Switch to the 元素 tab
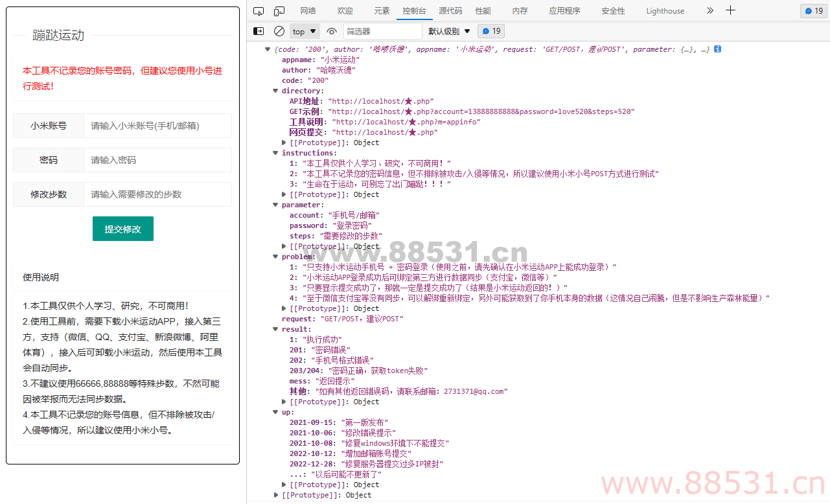This screenshot has width=830, height=504. [382, 10]
